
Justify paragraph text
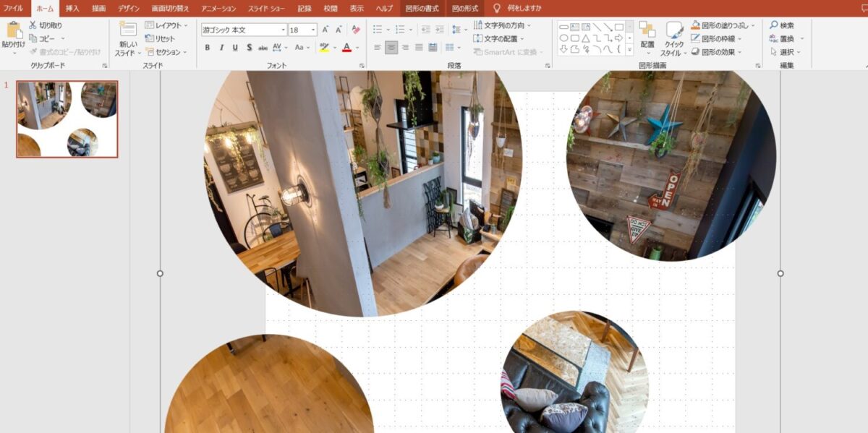point(419,48)
